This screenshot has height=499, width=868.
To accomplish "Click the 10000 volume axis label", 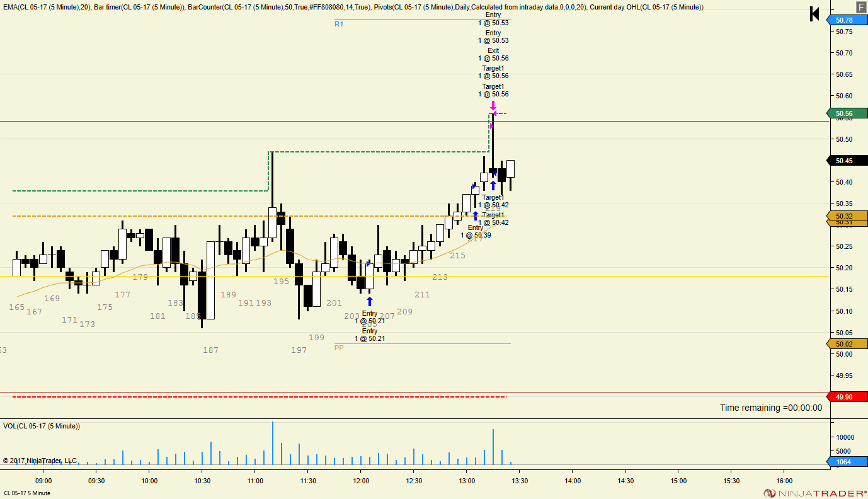I will pyautogui.click(x=845, y=437).
